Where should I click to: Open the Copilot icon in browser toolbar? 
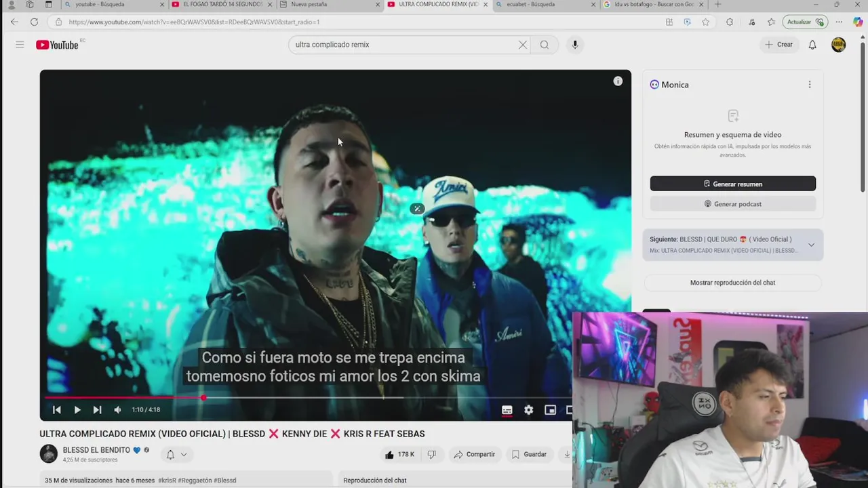(x=858, y=22)
